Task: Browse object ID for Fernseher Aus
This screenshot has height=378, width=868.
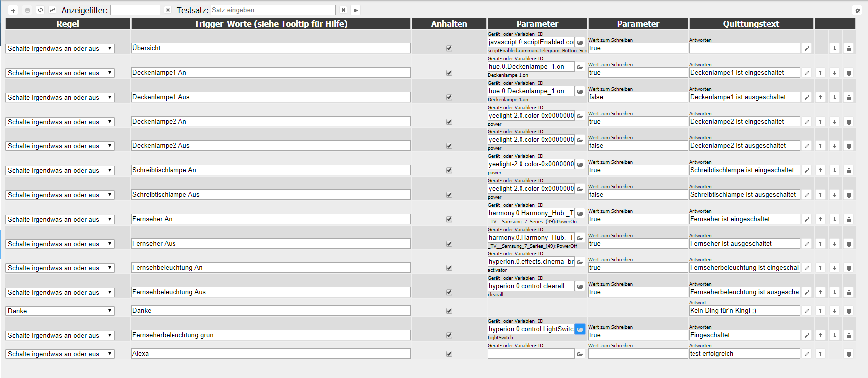Action: point(580,238)
